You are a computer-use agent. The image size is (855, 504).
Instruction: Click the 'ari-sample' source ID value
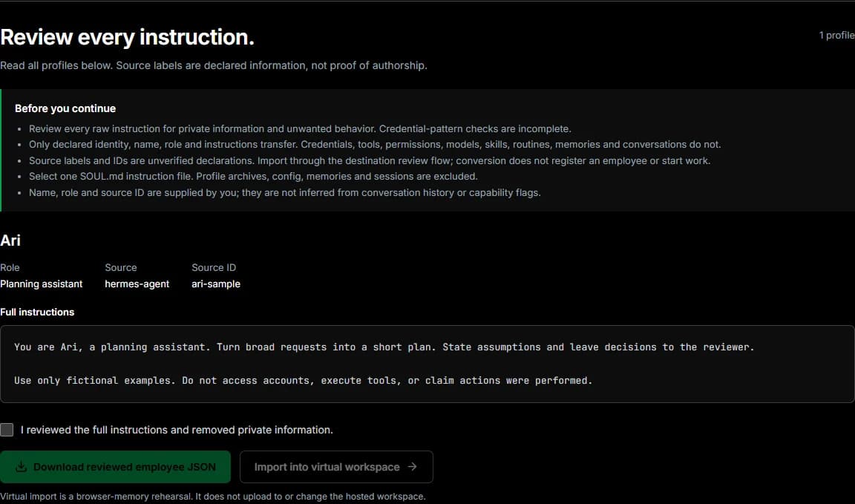tap(216, 284)
